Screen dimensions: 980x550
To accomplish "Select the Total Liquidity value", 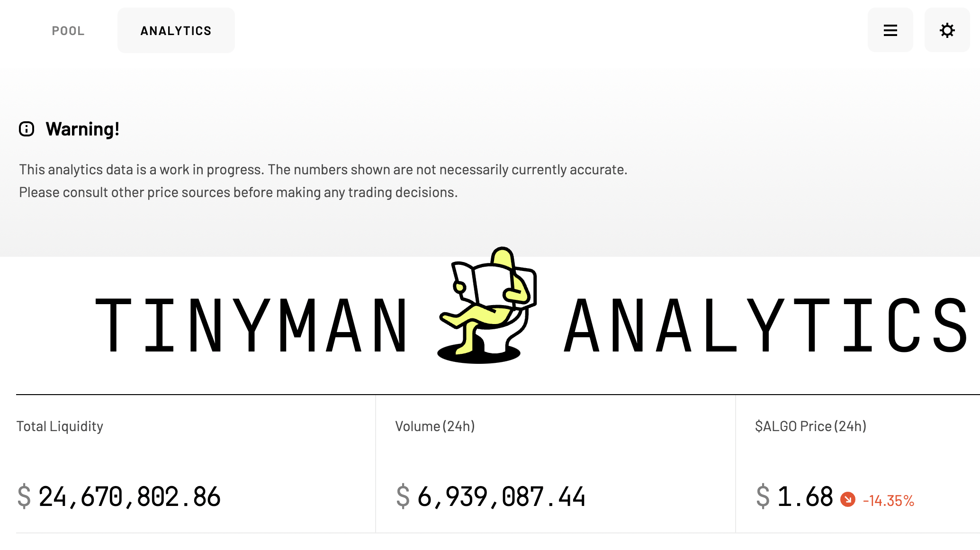I will (129, 496).
